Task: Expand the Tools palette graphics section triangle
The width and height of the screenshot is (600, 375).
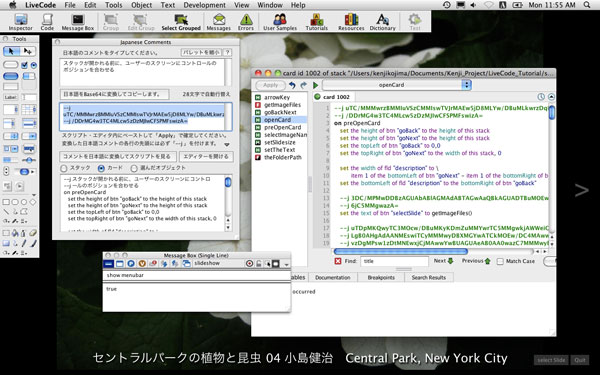Action: point(34,195)
